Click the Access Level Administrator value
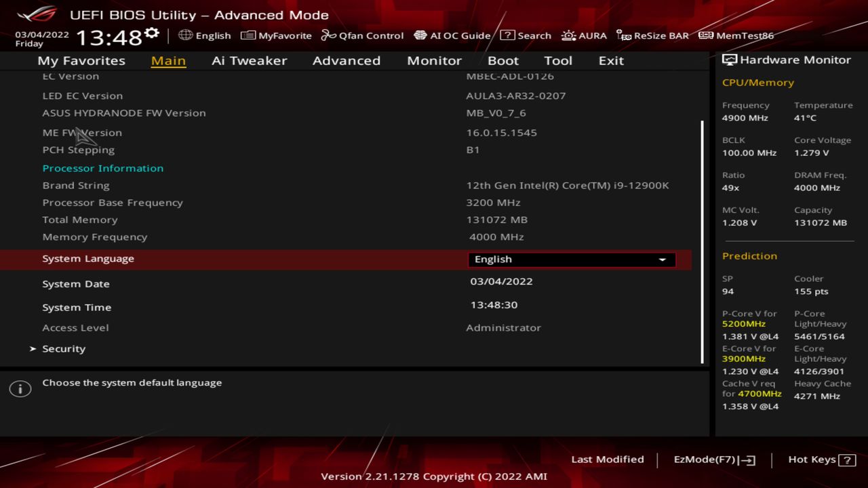 (x=503, y=328)
